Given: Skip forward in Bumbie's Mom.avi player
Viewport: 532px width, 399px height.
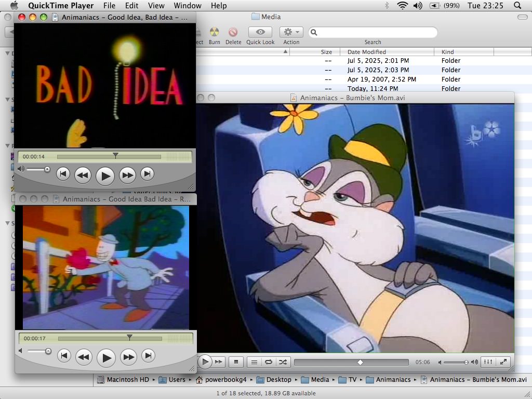Looking at the screenshot, I should coord(219,362).
